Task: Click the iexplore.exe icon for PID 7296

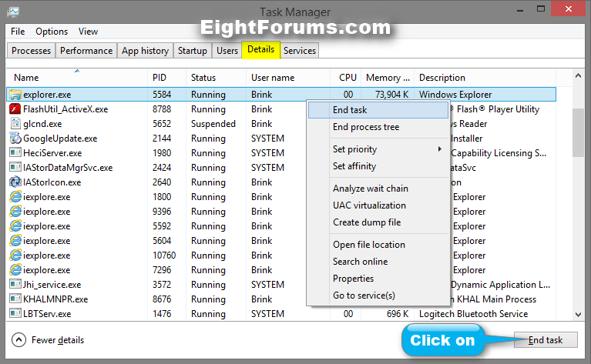Action: [x=15, y=270]
